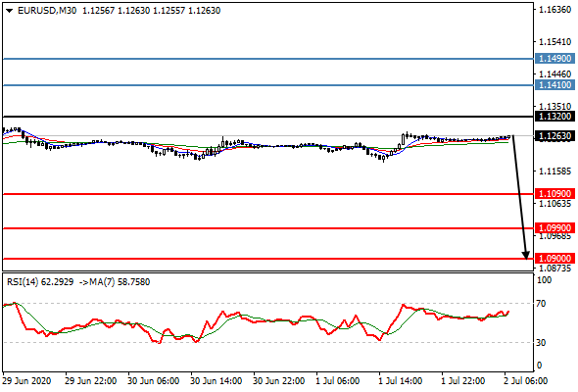Click the red 1.09900 level label
This screenshot has height=392, width=578.
point(554,228)
